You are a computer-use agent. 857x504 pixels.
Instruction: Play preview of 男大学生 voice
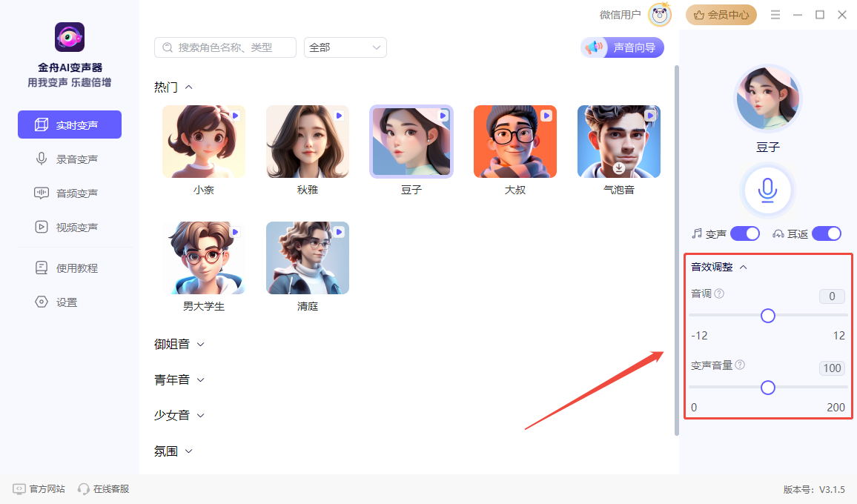235,232
